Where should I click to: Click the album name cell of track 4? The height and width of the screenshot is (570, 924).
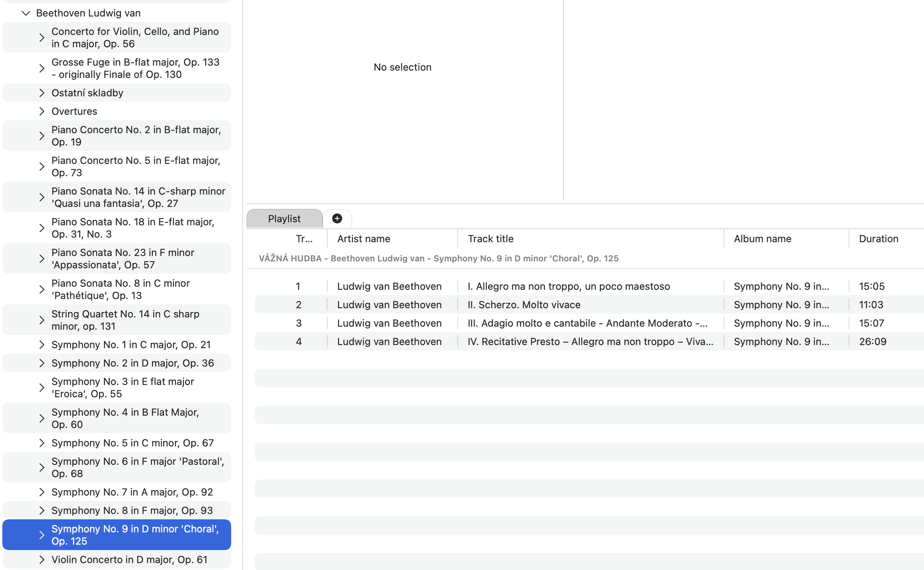(x=782, y=342)
